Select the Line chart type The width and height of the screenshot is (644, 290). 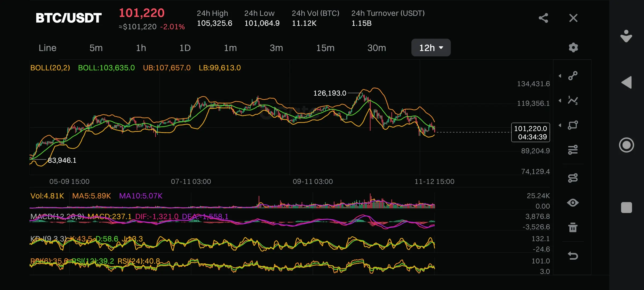click(47, 48)
